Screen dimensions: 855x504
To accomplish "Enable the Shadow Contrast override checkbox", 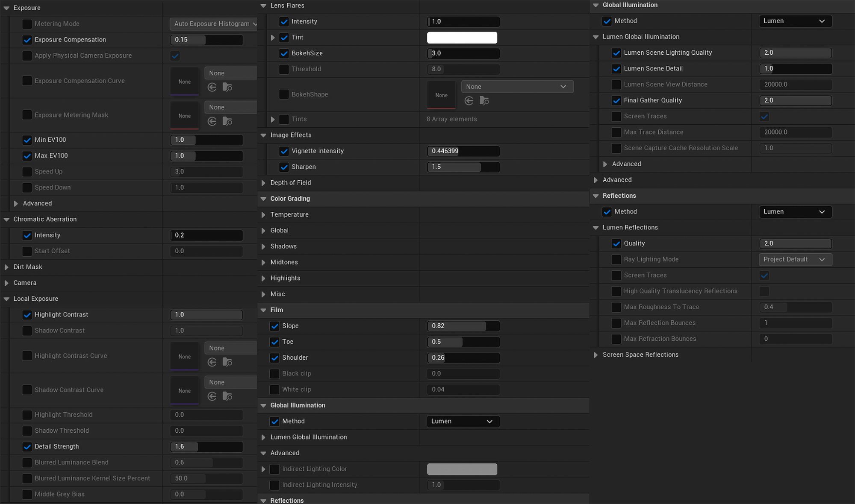I will coord(27,331).
